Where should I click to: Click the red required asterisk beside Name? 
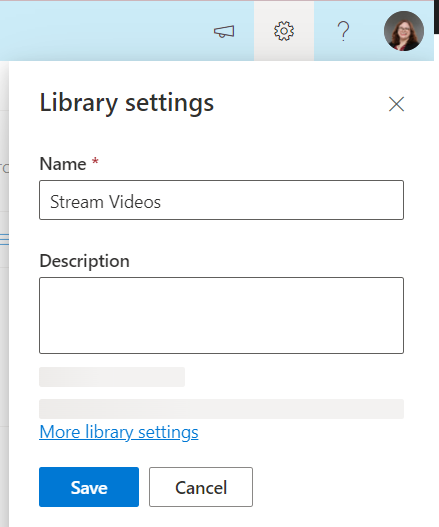click(95, 161)
